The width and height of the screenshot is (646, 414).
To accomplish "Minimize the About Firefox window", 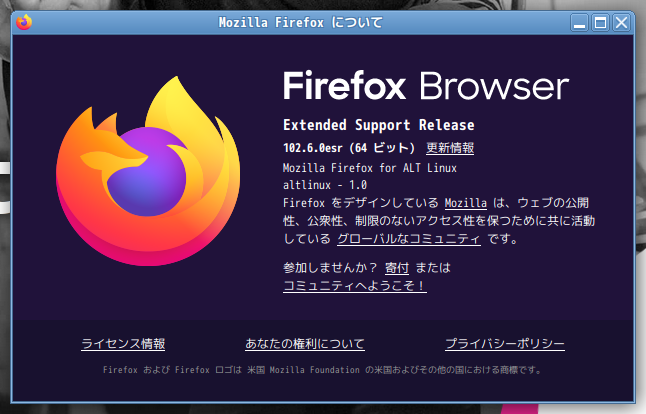I will (579, 23).
